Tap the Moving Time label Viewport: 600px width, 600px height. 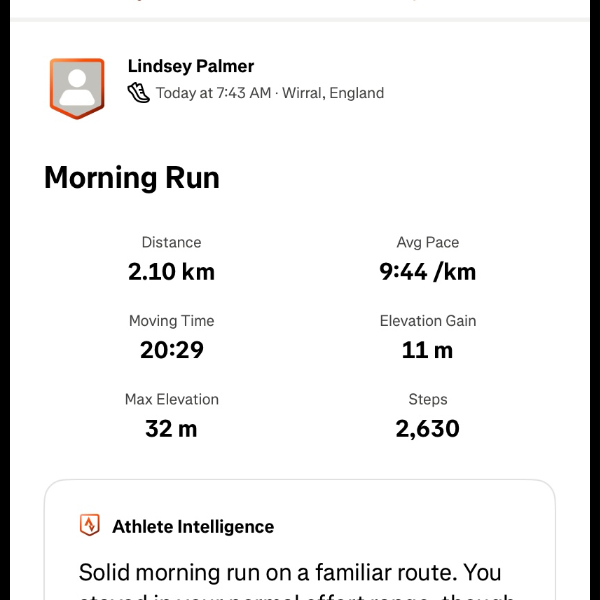click(171, 321)
